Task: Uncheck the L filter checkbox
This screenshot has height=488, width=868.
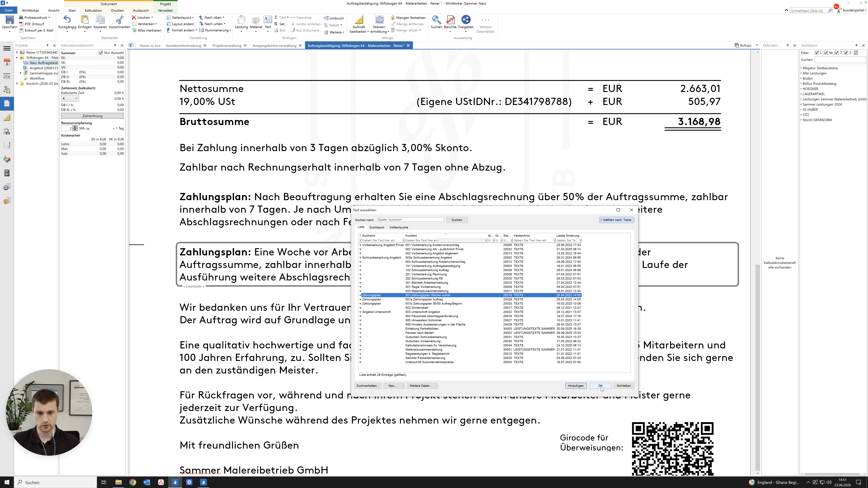Action: (x=817, y=53)
